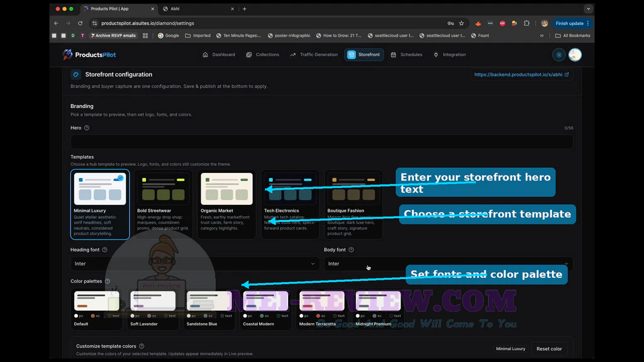The width and height of the screenshot is (644, 362).
Task: Open the user avatar menu
Action: click(x=575, y=55)
